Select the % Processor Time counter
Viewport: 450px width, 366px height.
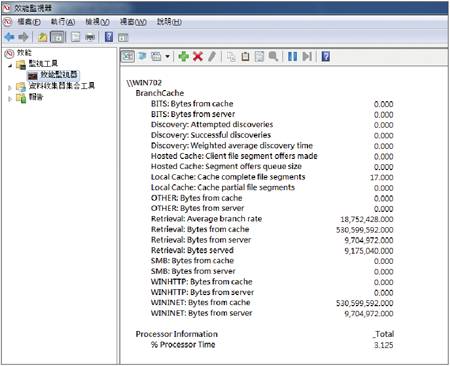point(183,345)
